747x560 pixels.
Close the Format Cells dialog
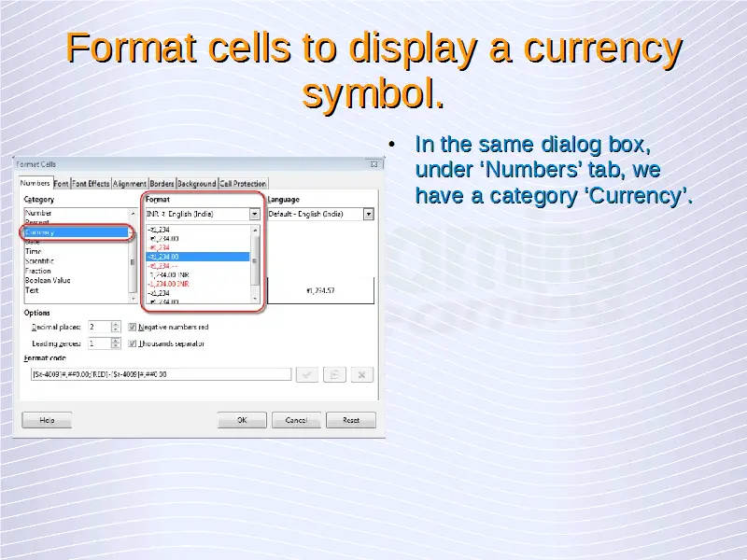coord(373,162)
